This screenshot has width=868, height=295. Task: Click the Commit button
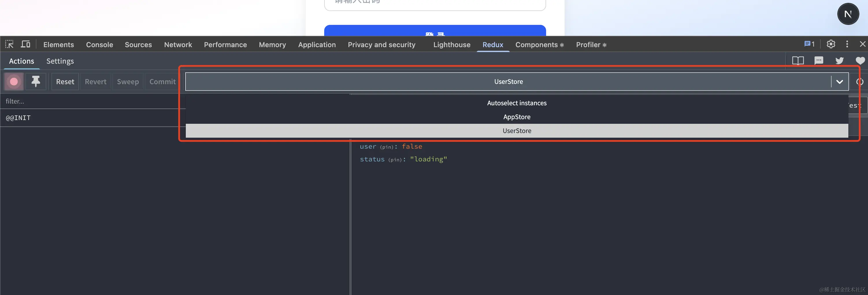(162, 82)
